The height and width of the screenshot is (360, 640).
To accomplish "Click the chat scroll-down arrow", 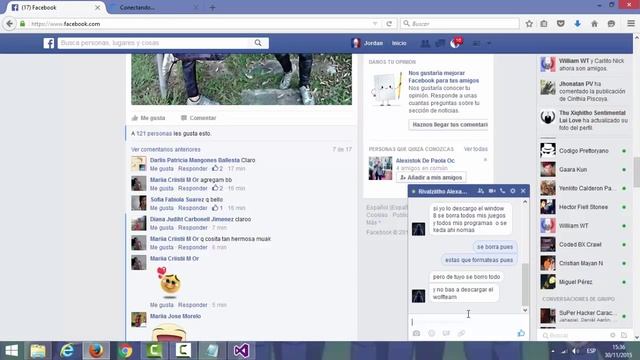I will coord(525,310).
